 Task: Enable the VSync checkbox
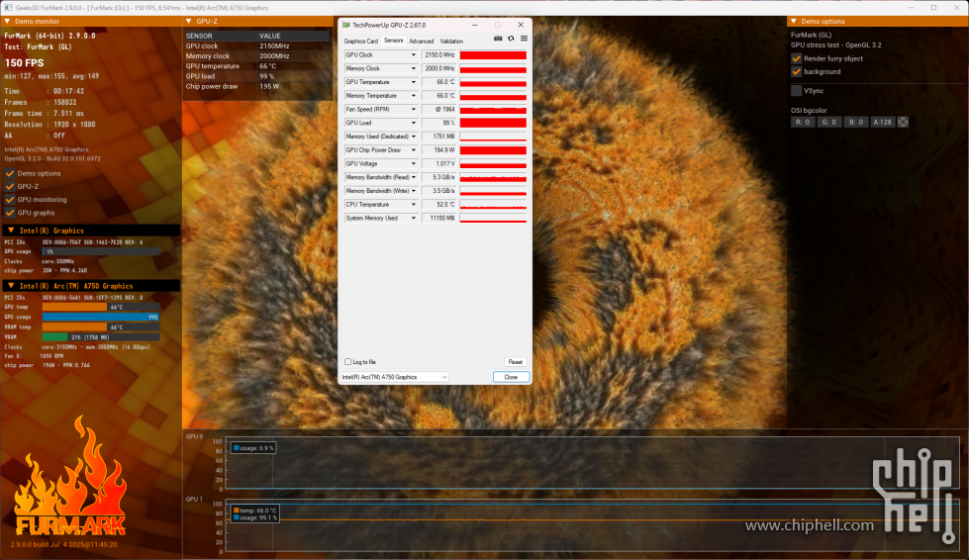[797, 91]
